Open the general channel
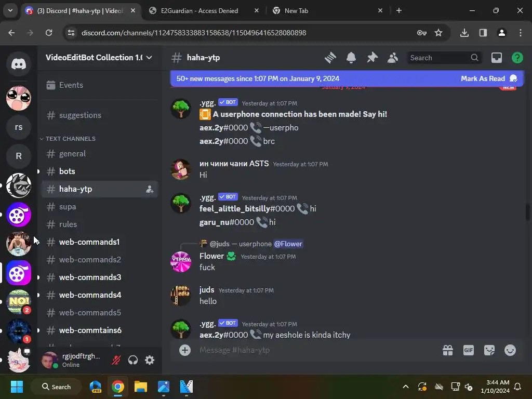532x399 pixels. click(x=100, y=154)
